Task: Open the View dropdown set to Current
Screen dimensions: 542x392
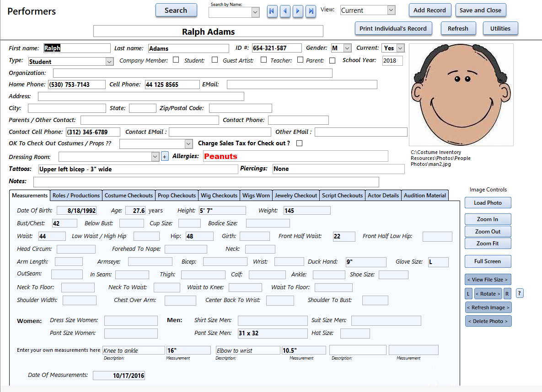Action: pos(391,10)
